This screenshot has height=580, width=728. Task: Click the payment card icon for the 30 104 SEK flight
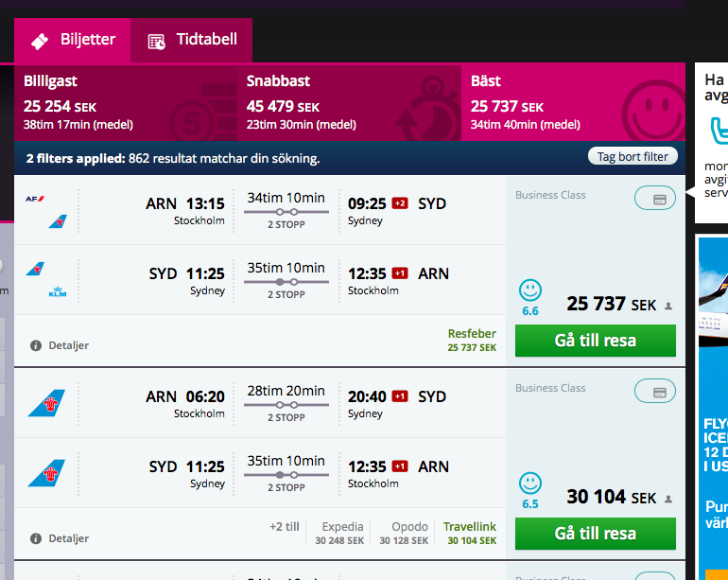[655, 392]
